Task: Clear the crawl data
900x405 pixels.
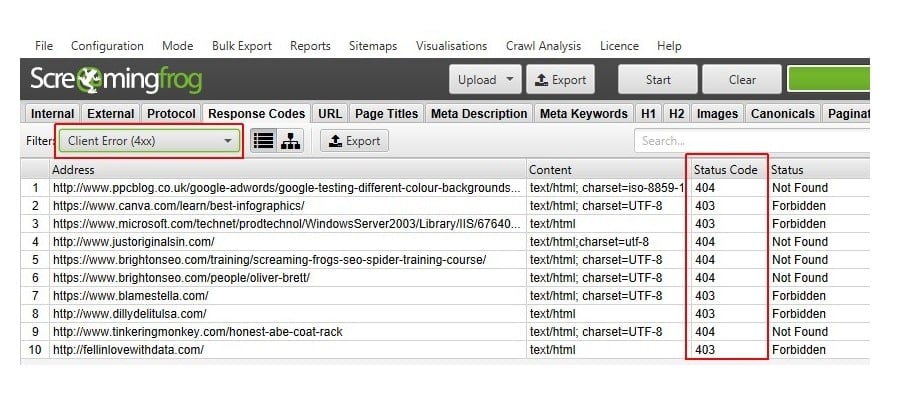Action: point(742,80)
